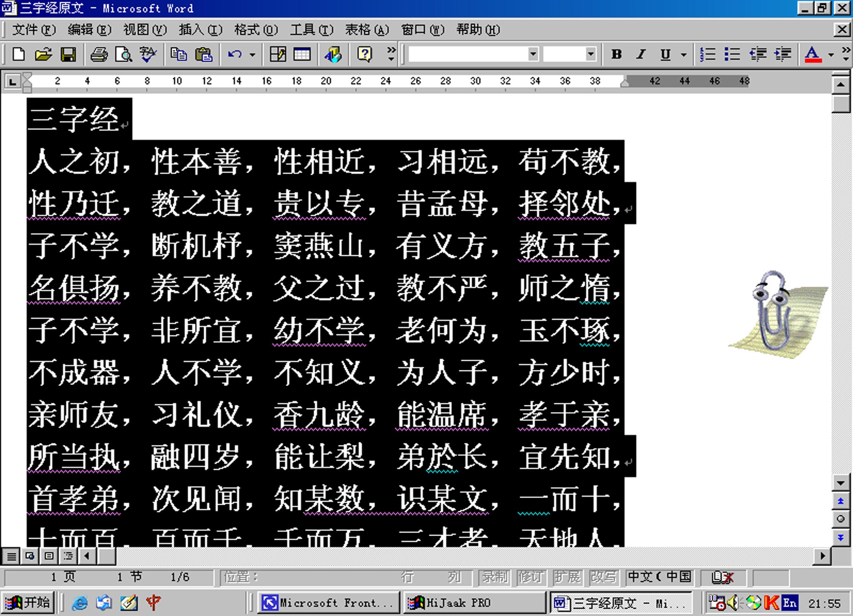The height and width of the screenshot is (616, 853).
Task: Click the vertical scrollbar down arrow
Action: pos(841,483)
